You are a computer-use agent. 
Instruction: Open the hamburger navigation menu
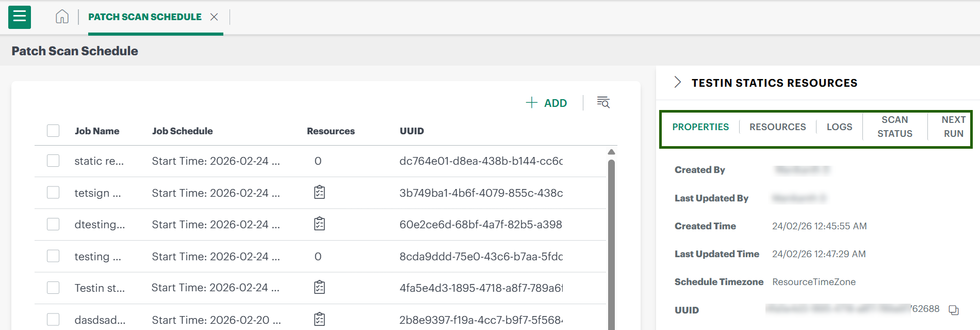point(19,17)
